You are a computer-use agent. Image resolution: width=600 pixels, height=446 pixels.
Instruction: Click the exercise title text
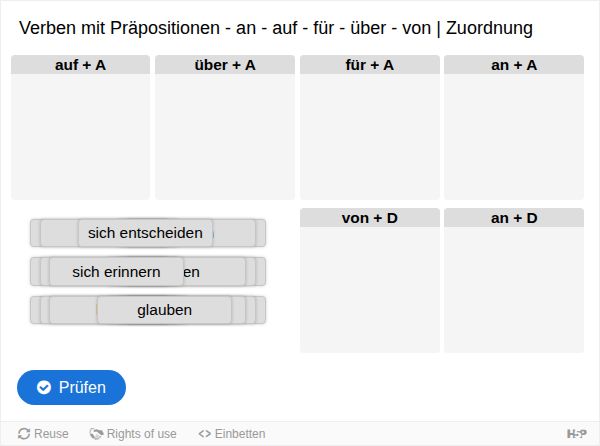click(x=276, y=28)
